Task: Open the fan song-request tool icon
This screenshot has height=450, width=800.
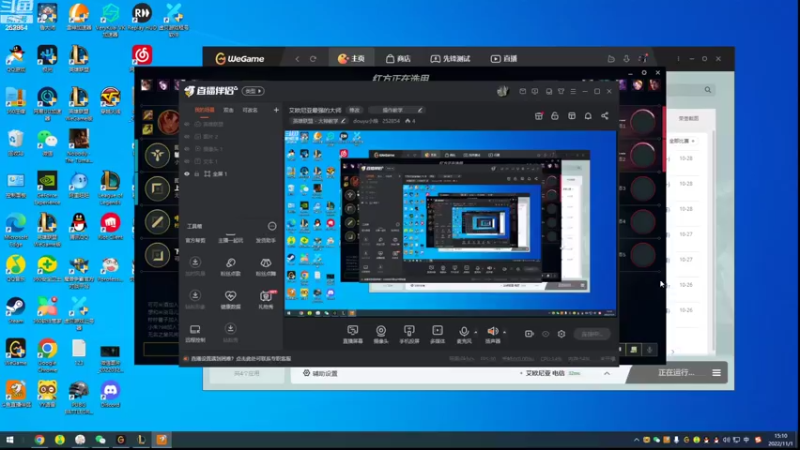Action: (231, 262)
